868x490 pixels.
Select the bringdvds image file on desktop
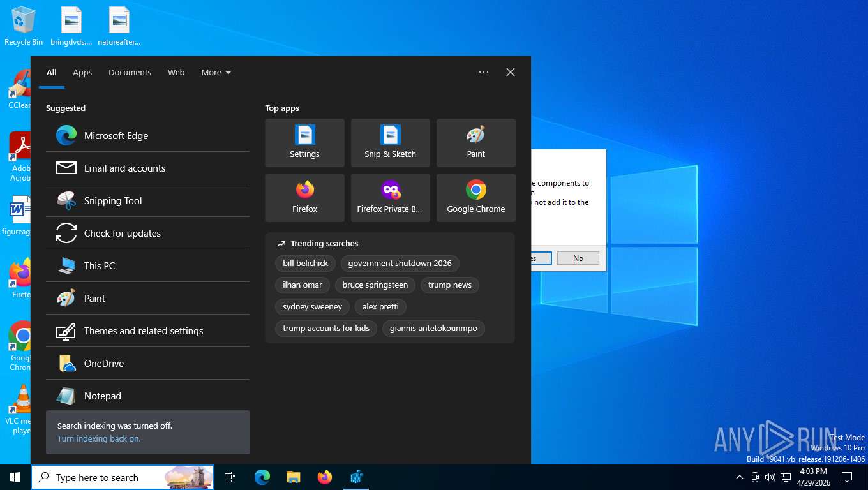click(71, 27)
